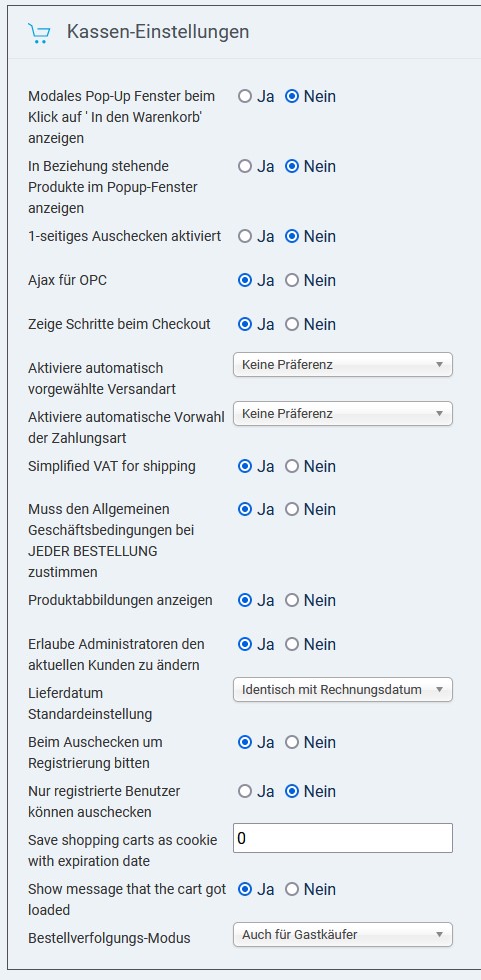Click the shopping cart icon beside Kassen-Einstellungen
The image size is (481, 980).
point(39,33)
